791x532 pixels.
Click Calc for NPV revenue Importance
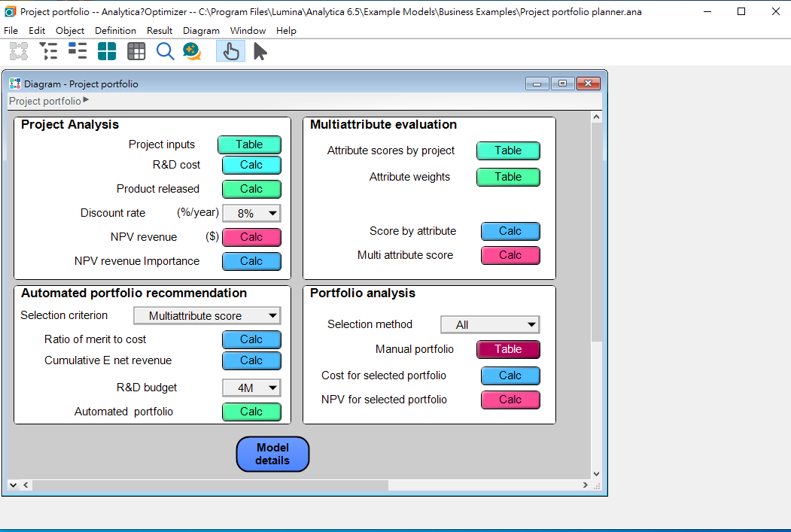(251, 261)
